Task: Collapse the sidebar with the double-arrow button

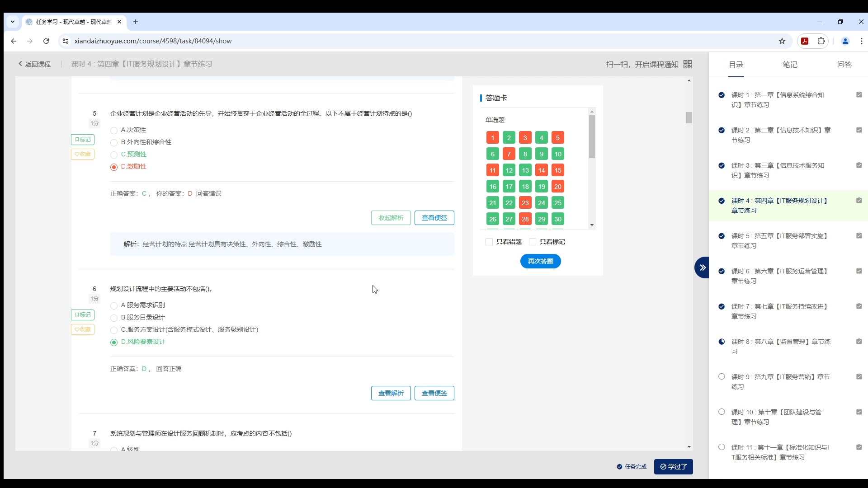Action: (702, 267)
